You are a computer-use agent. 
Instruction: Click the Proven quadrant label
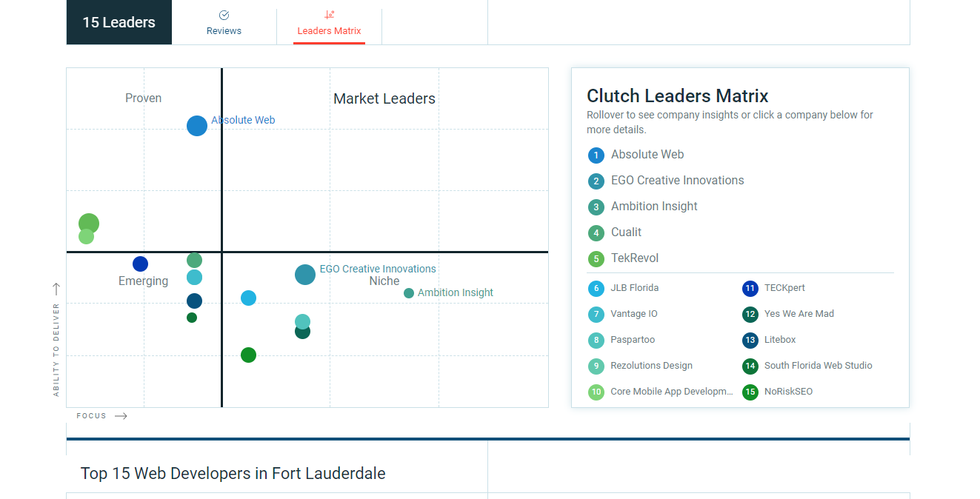pos(144,98)
